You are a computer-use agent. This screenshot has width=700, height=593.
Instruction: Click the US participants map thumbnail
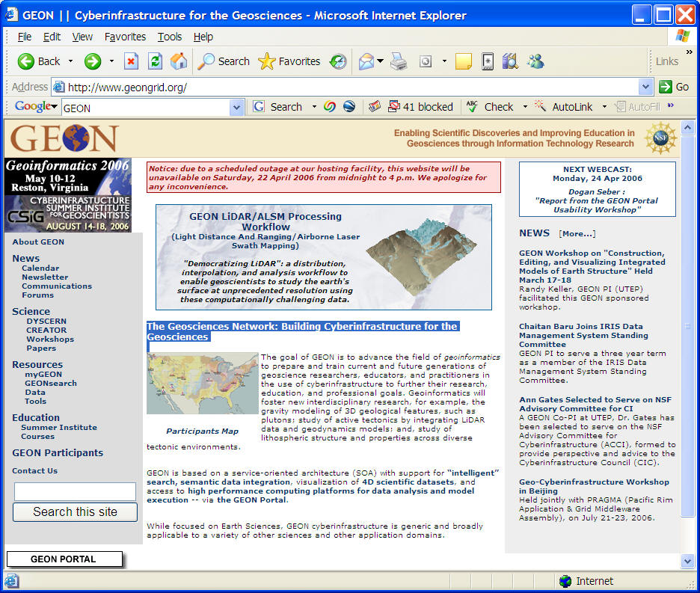202,384
